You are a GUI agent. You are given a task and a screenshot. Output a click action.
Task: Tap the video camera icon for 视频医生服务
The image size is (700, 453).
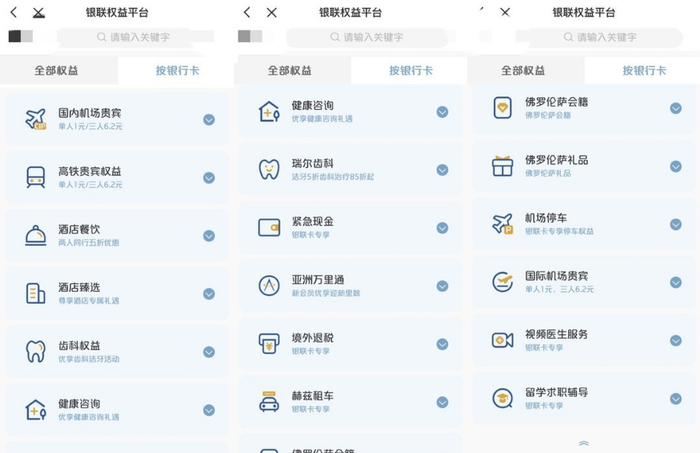coord(503,340)
